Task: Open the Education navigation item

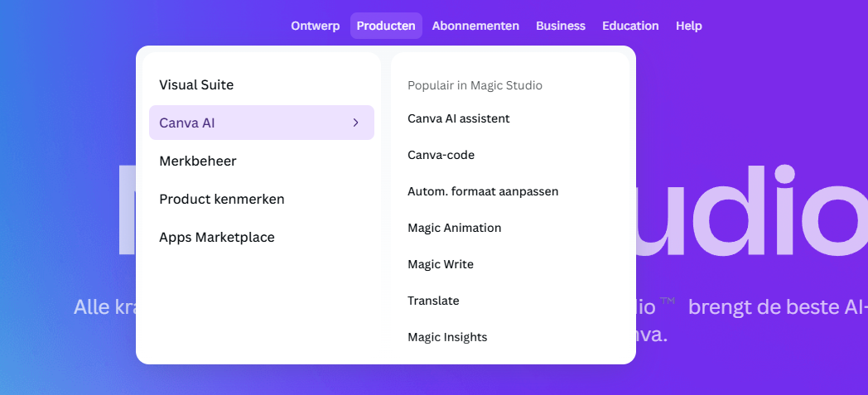Action: coord(630,26)
